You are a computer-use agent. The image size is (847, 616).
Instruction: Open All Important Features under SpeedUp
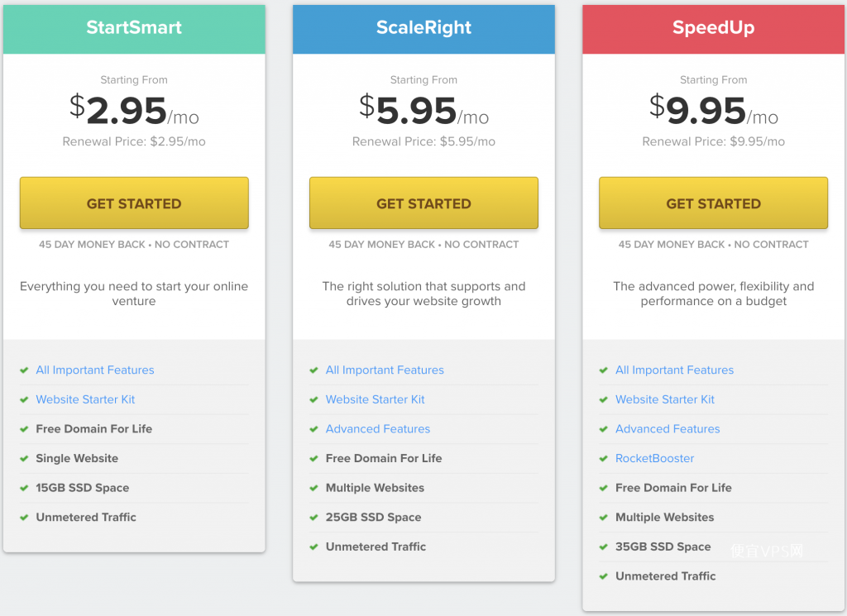pyautogui.click(x=674, y=370)
